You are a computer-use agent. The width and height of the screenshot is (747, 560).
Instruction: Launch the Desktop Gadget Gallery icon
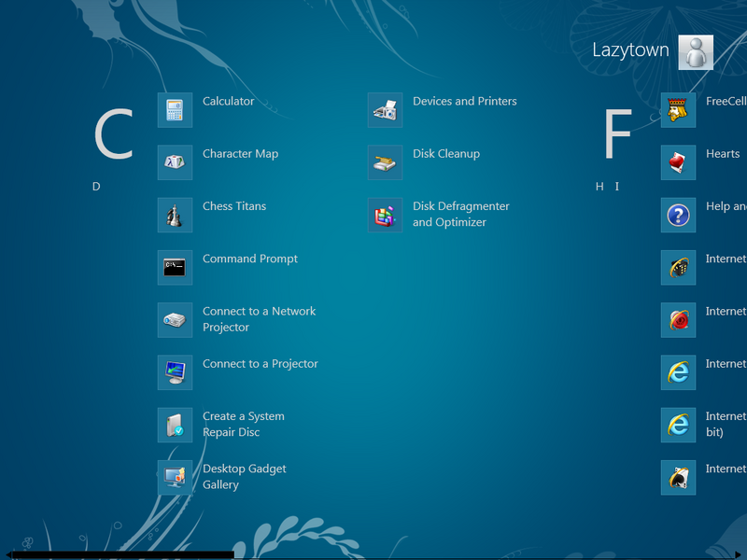[x=175, y=477]
